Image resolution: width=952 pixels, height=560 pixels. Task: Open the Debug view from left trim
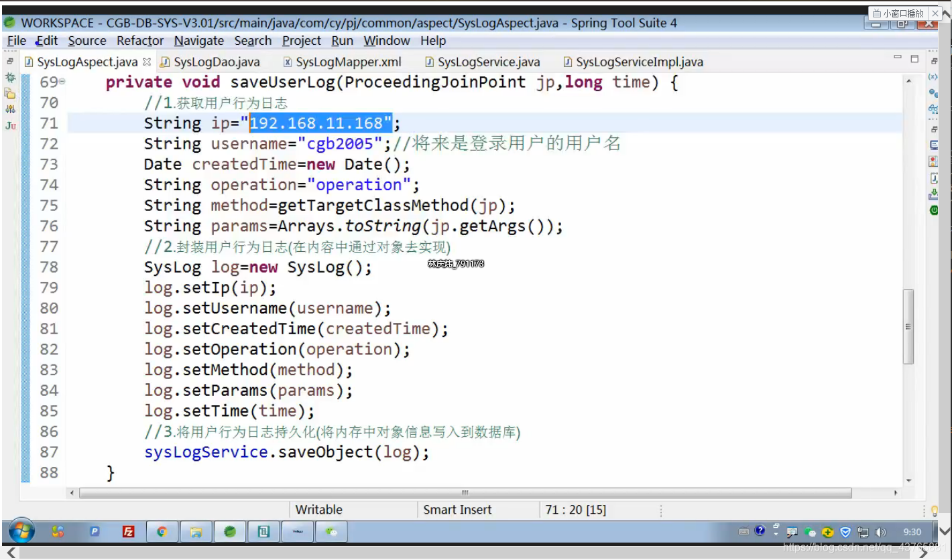[10, 78]
